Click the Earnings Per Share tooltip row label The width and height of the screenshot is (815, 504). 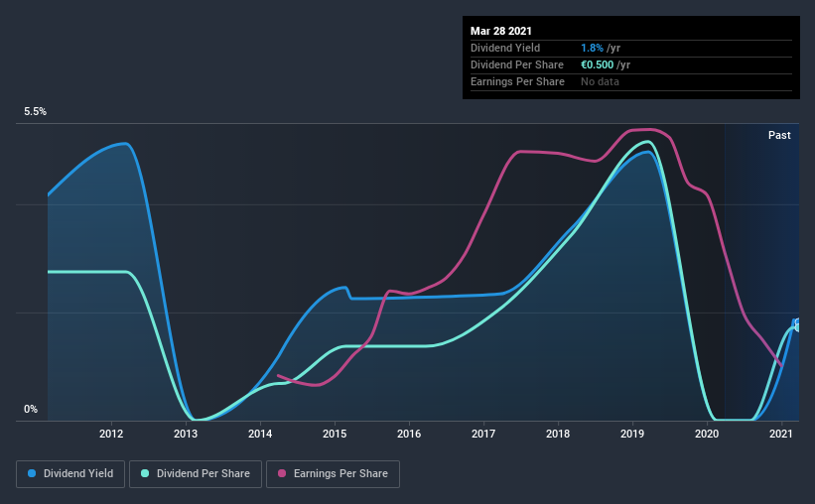click(x=517, y=81)
